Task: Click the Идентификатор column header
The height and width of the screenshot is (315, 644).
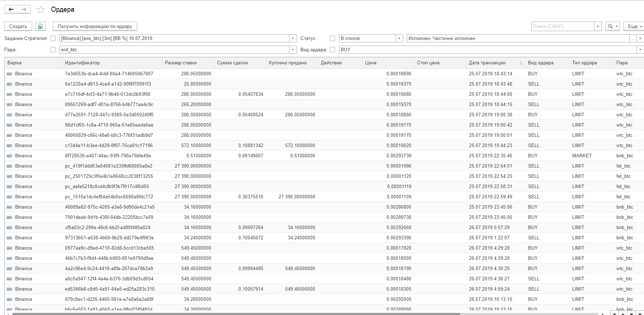Action: [112, 63]
